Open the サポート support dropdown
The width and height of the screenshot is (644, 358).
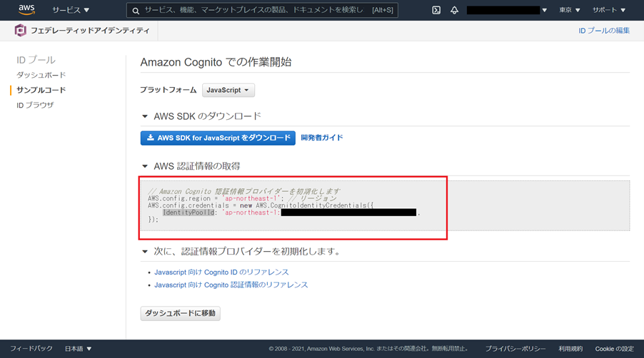609,10
